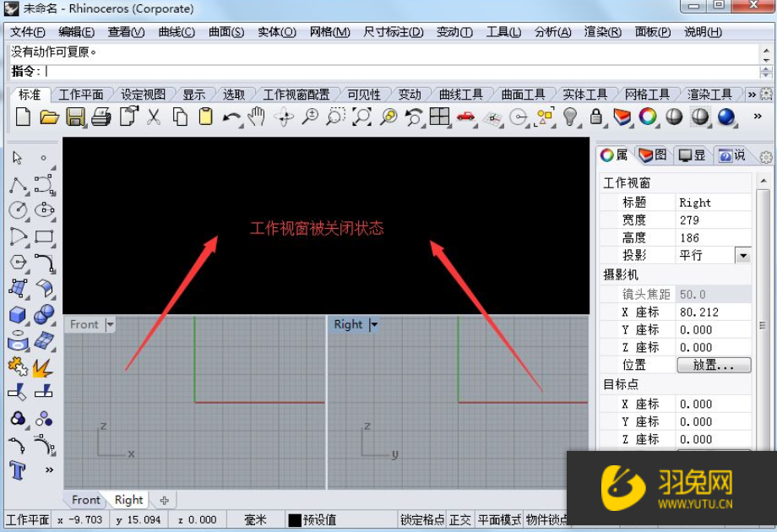Open the 实体(O) menu
The width and height of the screenshot is (777, 532).
point(277,32)
